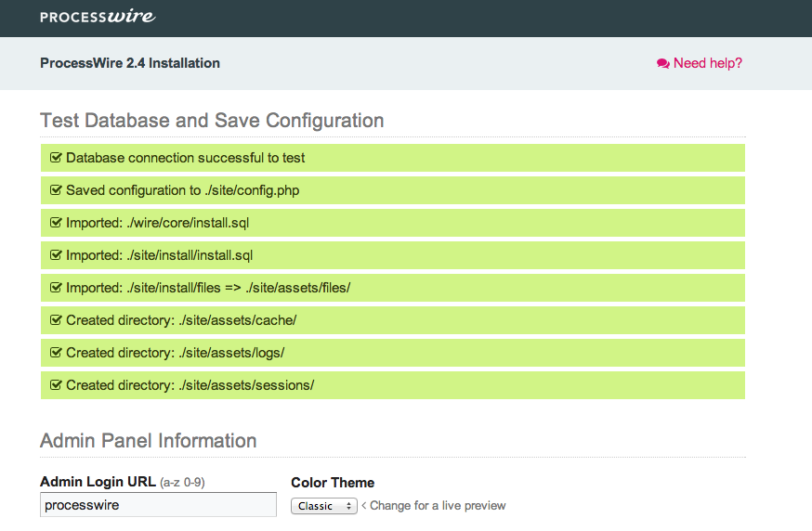Click the ProcessWire 2.4 Installation title
The width and height of the screenshot is (812, 531).
[x=130, y=63]
